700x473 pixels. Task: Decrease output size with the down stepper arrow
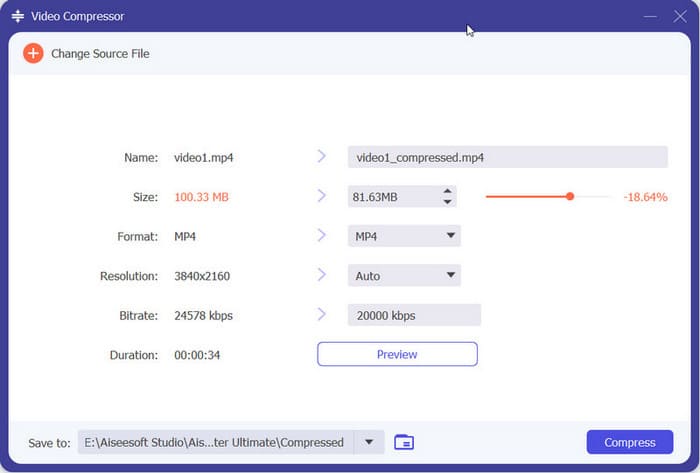pos(447,202)
